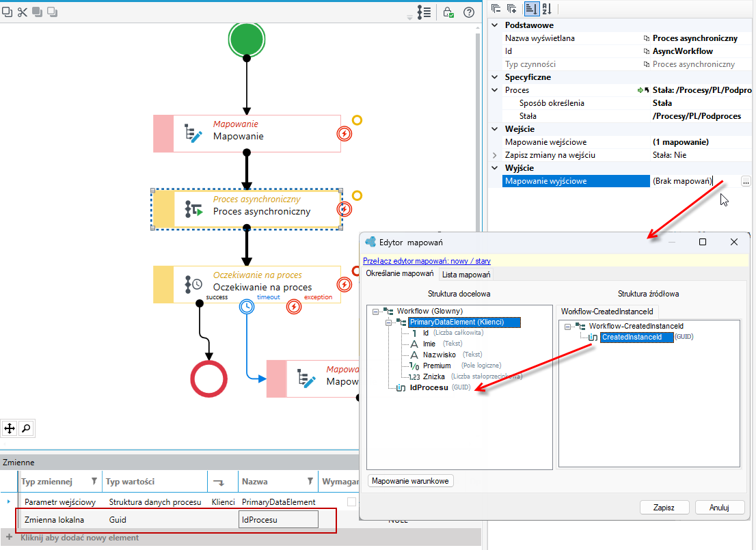
Task: Click the error handler icon on Mapowanie
Action: pos(345,133)
